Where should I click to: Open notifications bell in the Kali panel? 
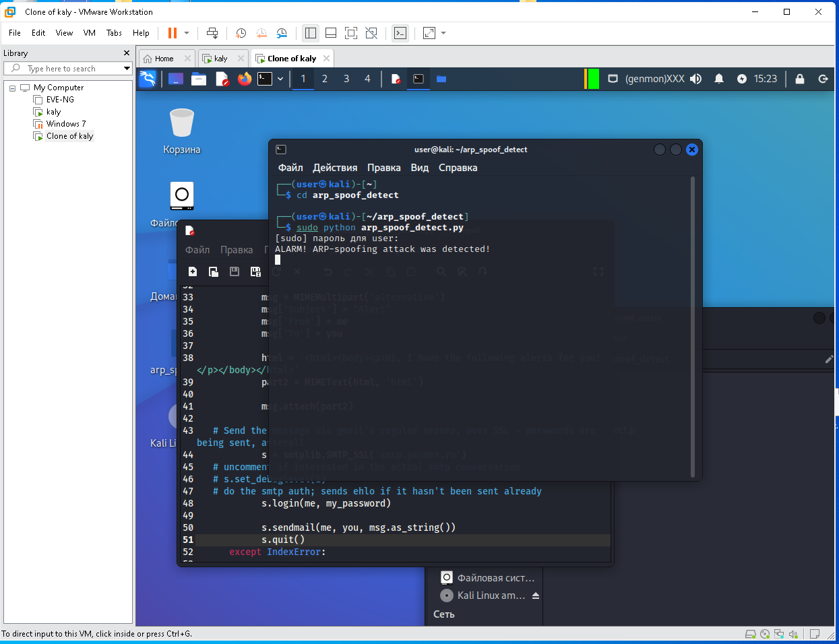[719, 79]
